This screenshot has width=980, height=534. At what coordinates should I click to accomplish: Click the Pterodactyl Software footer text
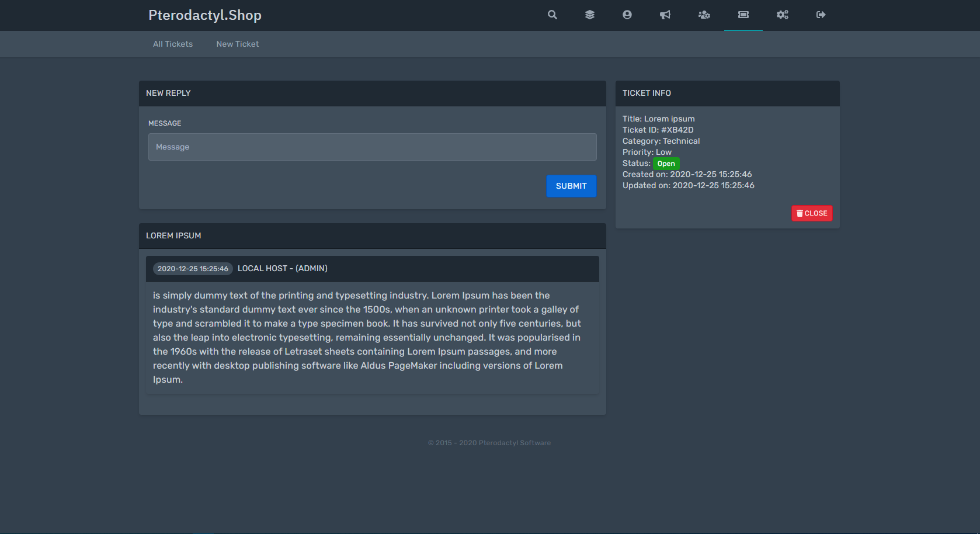click(x=489, y=443)
